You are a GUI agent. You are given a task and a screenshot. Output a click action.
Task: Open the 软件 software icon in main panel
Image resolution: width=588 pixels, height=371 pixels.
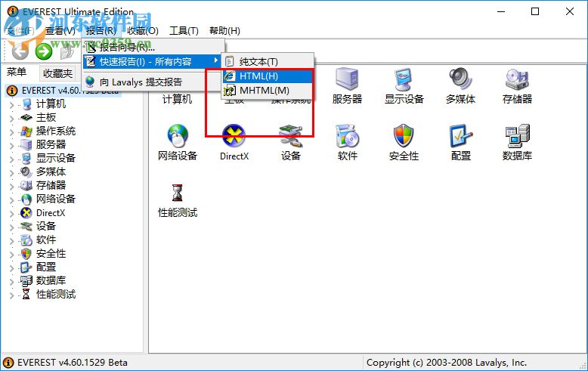point(347,136)
